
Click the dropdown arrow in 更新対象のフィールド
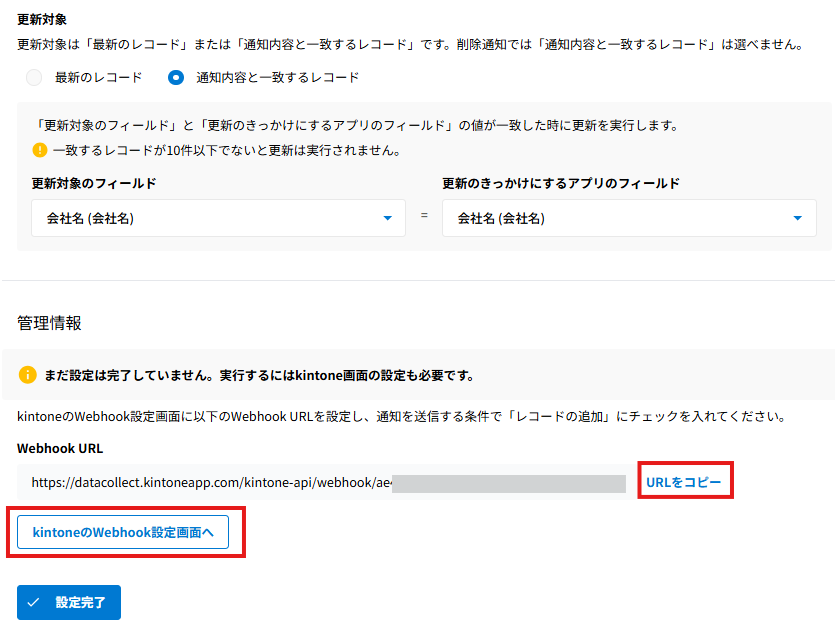pos(387,218)
